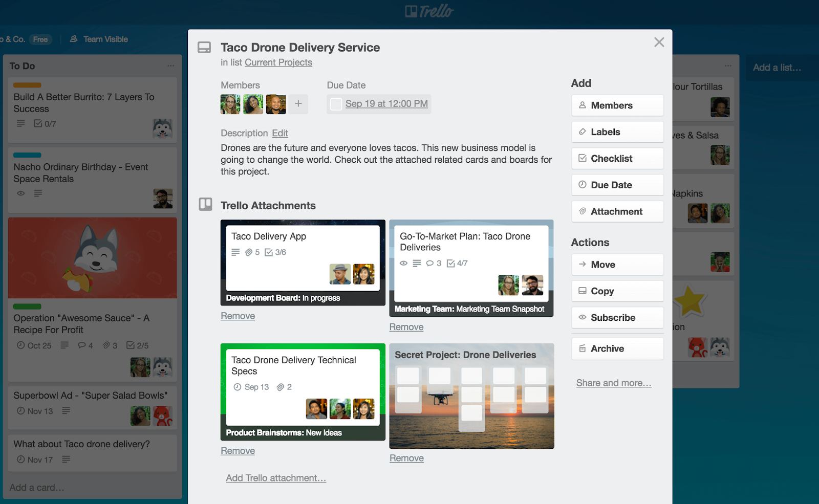This screenshot has height=504, width=819.
Task: Open Taco Drone Delivery Technical Specs card
Action: (303, 392)
